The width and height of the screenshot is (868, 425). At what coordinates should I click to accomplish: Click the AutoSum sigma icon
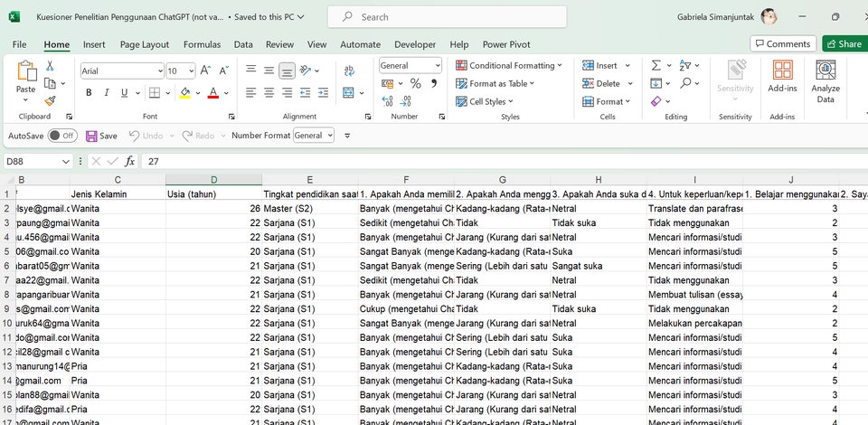[x=656, y=65]
